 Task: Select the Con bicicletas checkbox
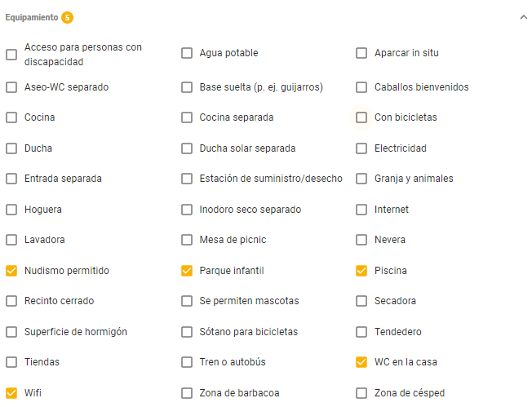click(361, 117)
